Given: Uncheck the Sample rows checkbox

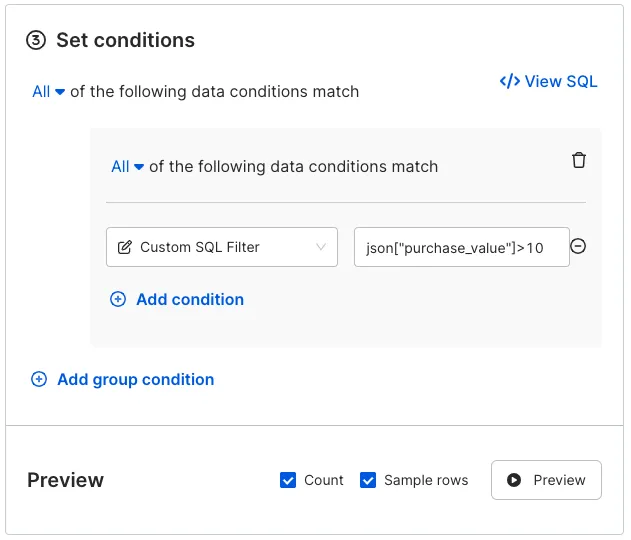Looking at the screenshot, I should (368, 480).
